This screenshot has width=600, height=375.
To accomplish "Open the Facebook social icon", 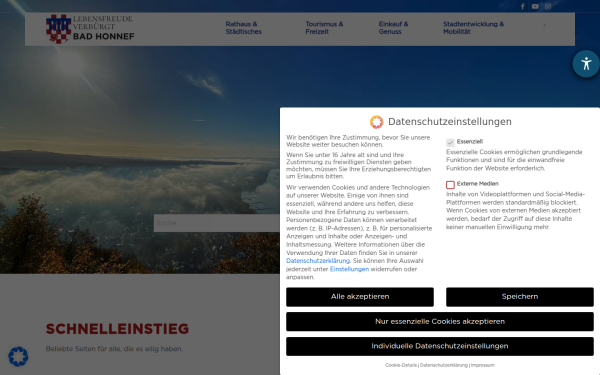I will [x=522, y=7].
